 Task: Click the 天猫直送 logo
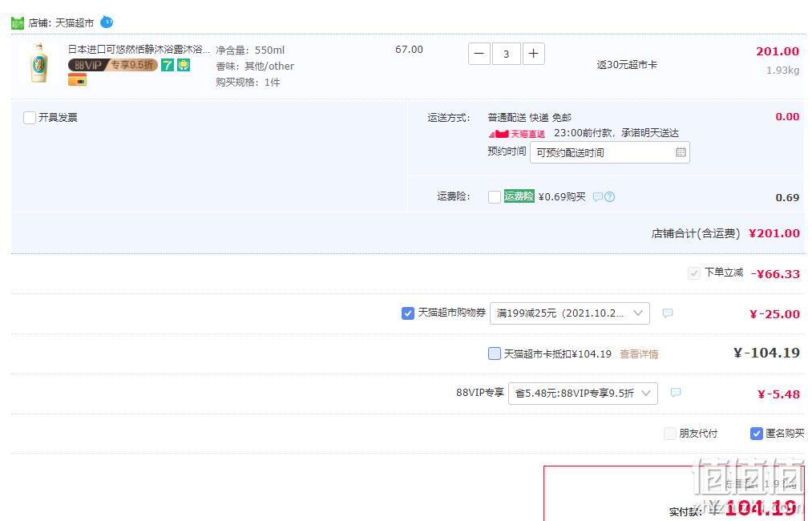coord(517,134)
